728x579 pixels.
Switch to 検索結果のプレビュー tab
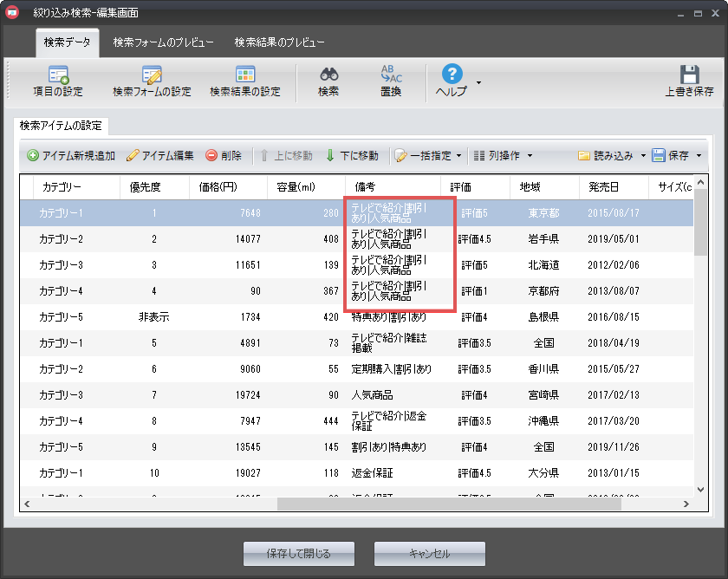[x=279, y=42]
